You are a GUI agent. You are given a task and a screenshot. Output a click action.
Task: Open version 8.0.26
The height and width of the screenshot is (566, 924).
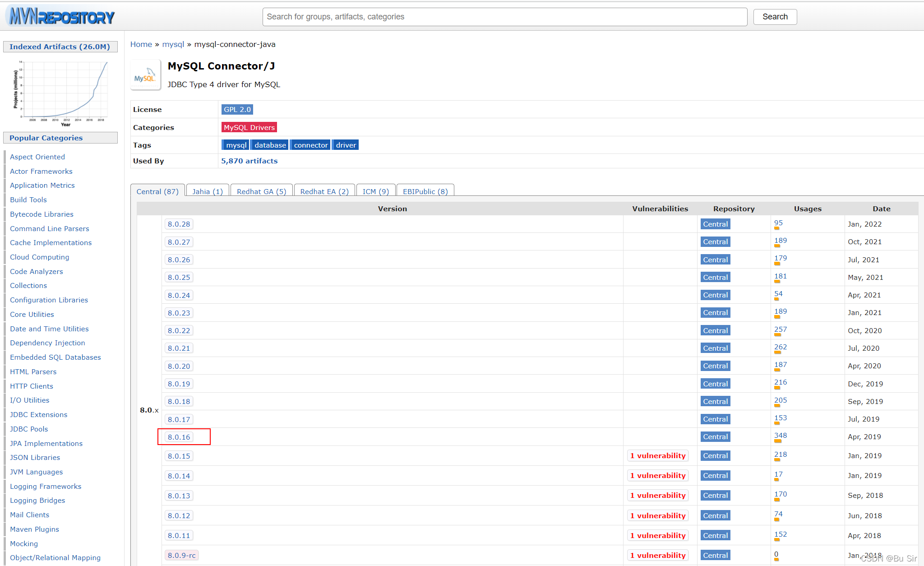point(179,260)
